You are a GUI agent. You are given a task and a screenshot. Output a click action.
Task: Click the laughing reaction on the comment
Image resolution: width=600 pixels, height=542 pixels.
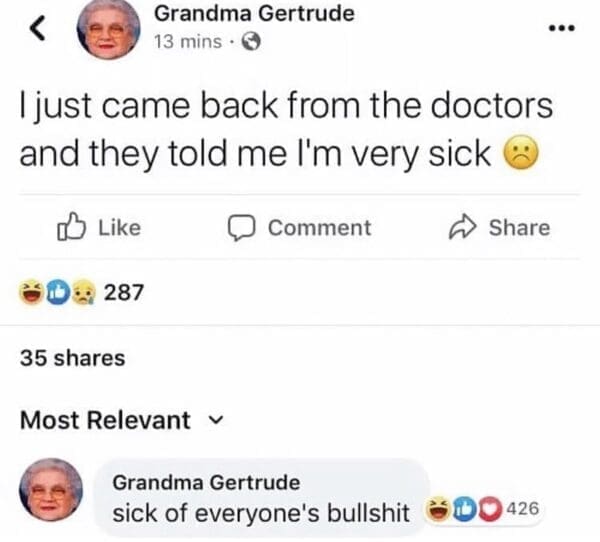pos(438,509)
